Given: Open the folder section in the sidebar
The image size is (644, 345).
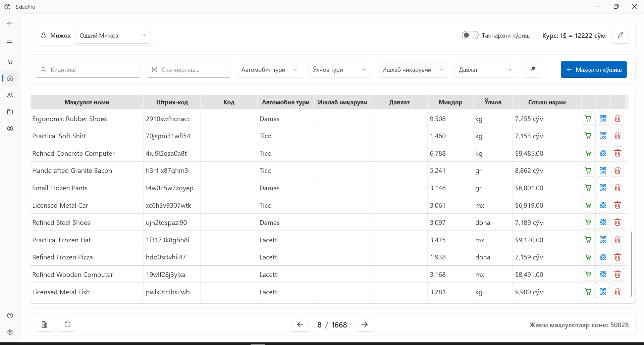Looking at the screenshot, I should tap(10, 112).
